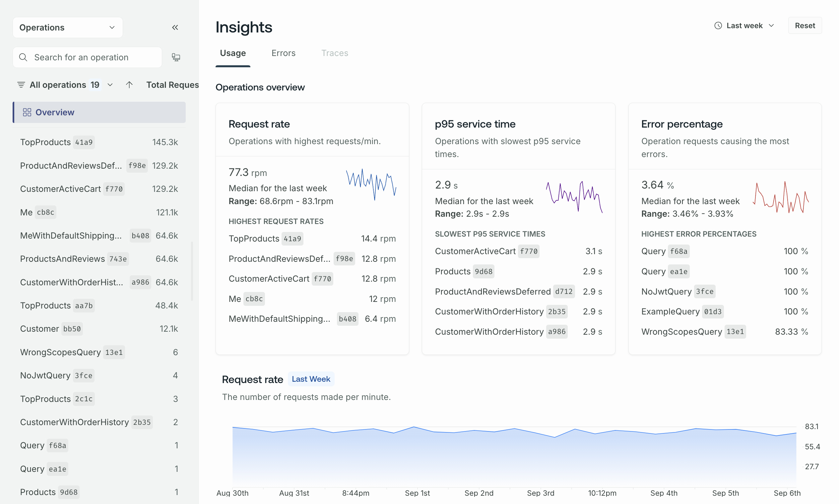The height and width of the screenshot is (504, 839).
Task: Click the Reset button
Action: (x=805, y=26)
